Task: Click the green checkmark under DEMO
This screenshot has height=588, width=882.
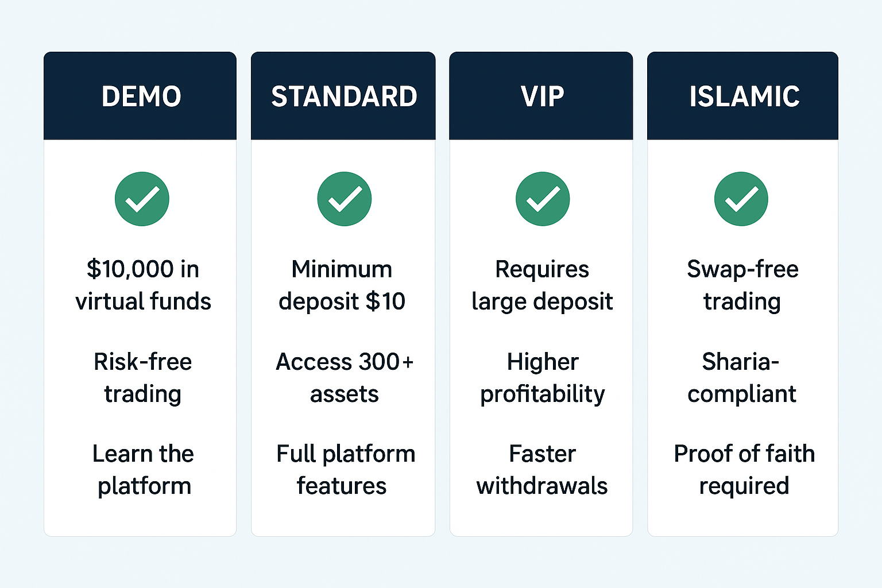Action: click(x=142, y=199)
